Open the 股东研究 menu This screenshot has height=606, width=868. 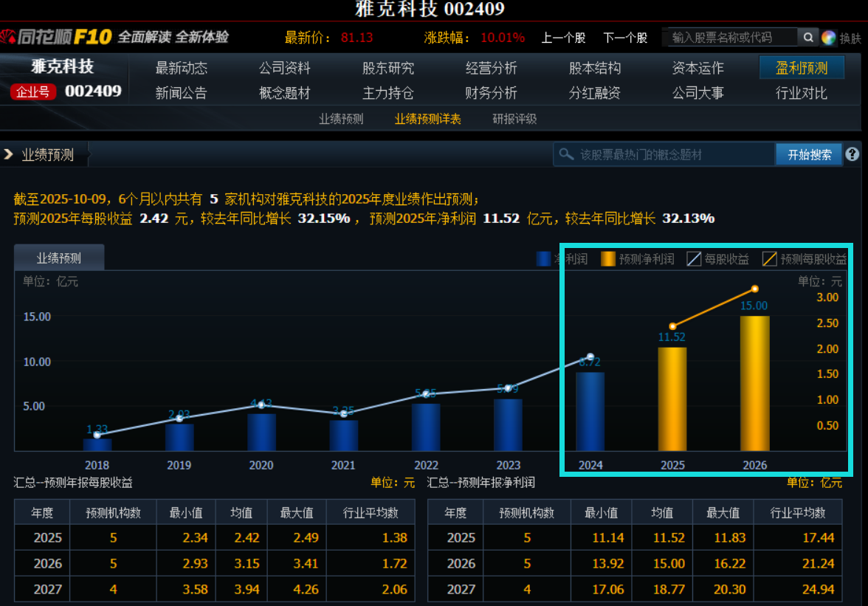coord(388,68)
